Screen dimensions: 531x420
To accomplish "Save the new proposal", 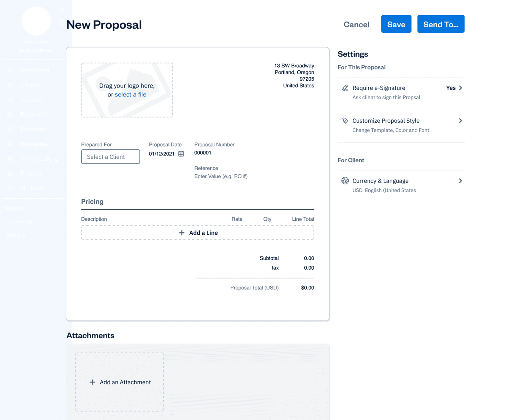I will point(396,24).
